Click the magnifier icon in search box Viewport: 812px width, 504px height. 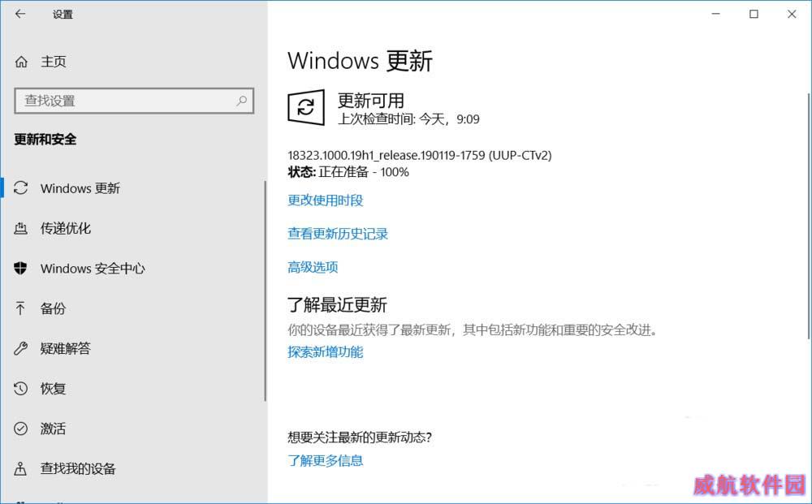241,101
